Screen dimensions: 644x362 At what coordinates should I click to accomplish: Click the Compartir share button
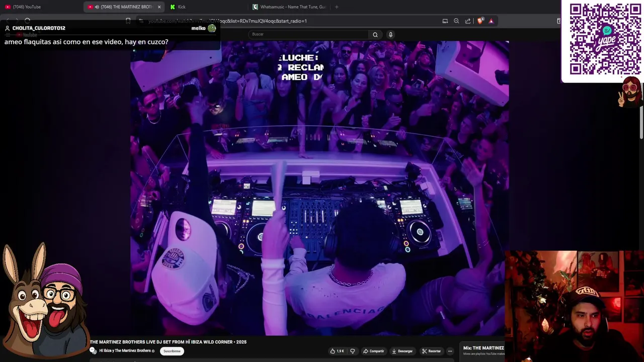(x=373, y=351)
